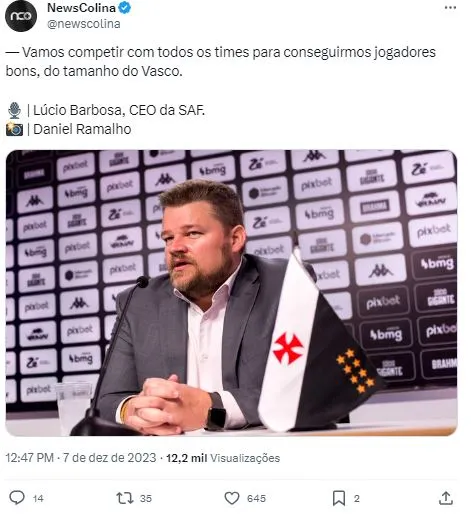This screenshot has width=471, height=516.
Task: Click the like count 645
Action: [x=256, y=498]
